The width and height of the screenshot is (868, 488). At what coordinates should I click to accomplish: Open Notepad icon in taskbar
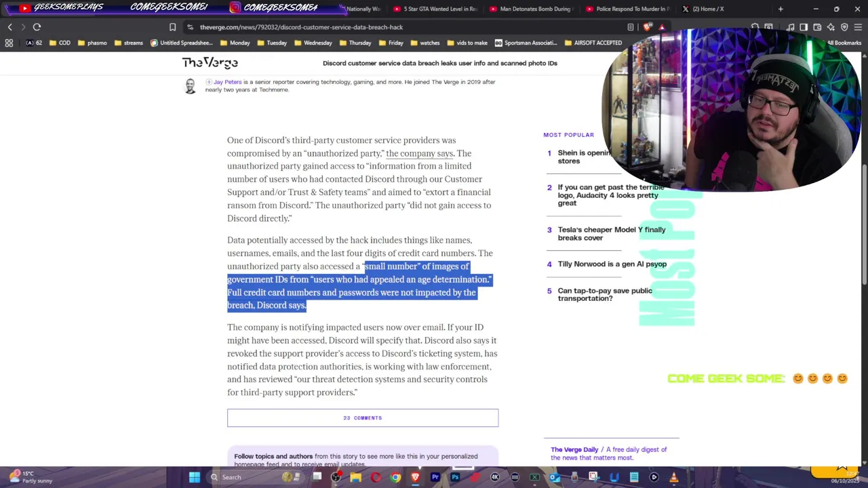click(x=634, y=477)
